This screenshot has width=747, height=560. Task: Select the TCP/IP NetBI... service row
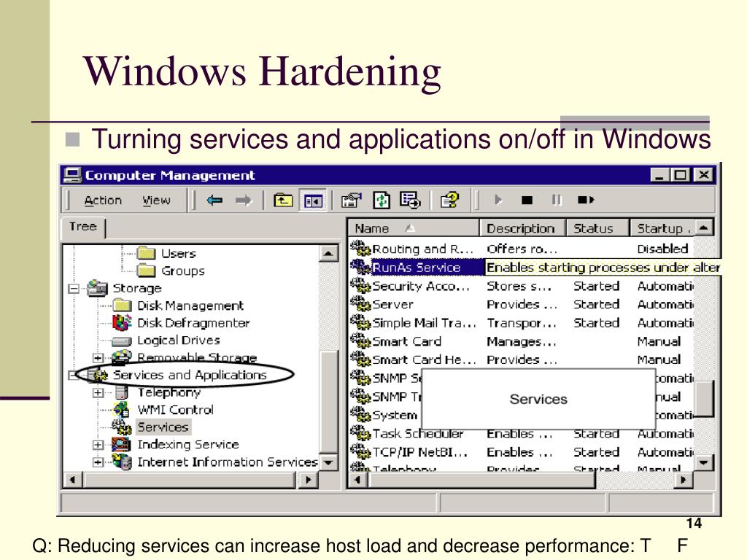521,452
